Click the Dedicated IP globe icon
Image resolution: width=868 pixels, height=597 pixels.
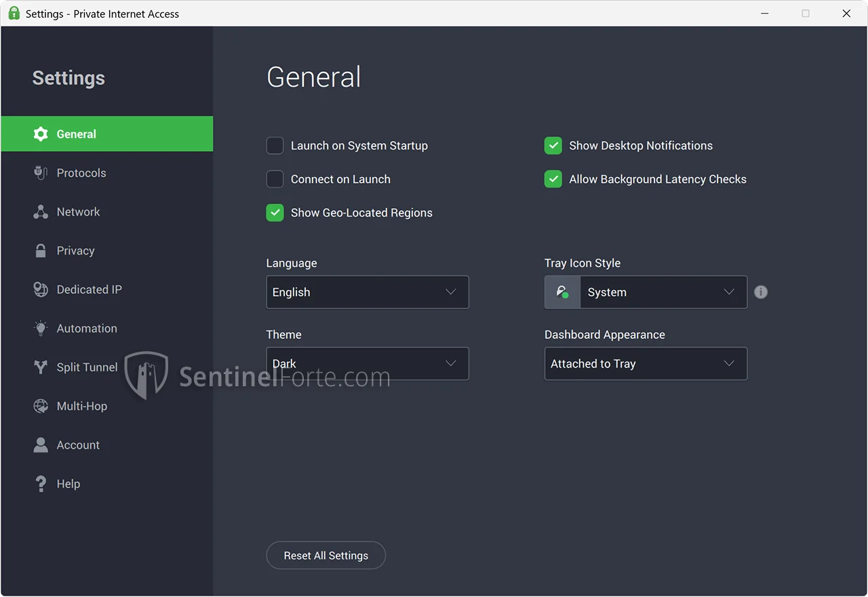coord(41,289)
